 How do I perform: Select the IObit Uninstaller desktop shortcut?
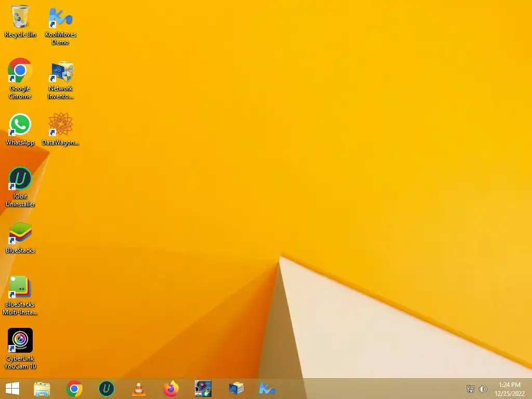pyautogui.click(x=20, y=187)
